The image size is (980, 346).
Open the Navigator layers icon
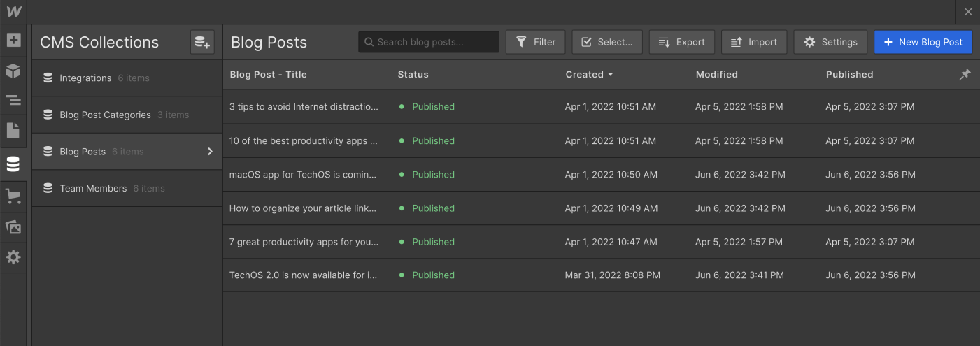(x=13, y=101)
